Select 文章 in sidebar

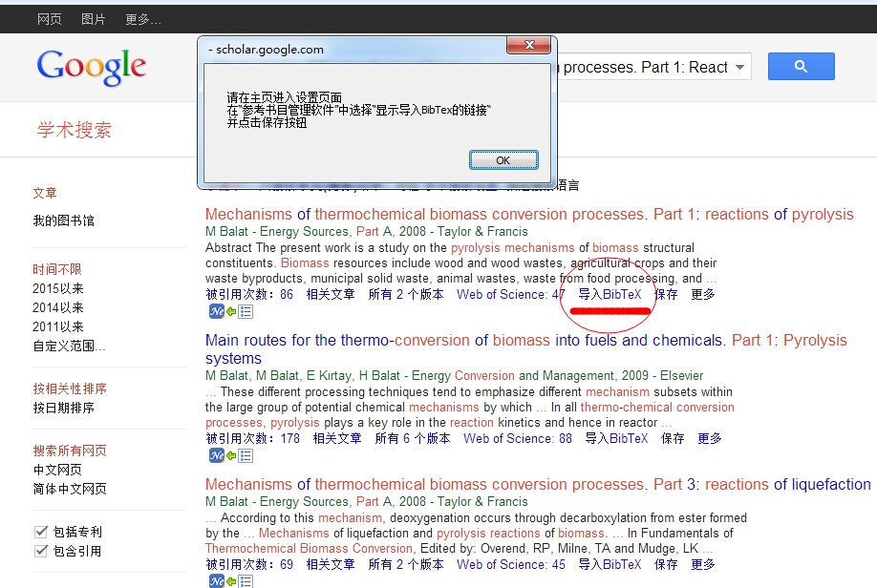tap(45, 194)
